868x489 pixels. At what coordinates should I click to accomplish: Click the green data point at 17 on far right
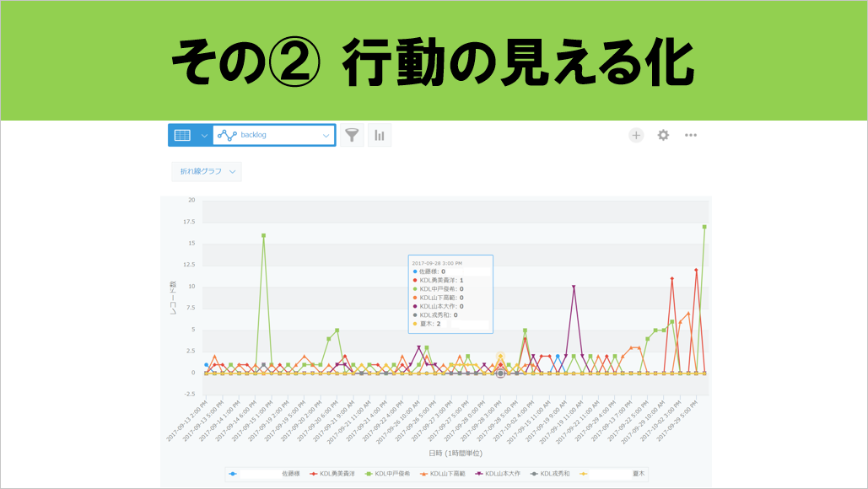coord(704,227)
